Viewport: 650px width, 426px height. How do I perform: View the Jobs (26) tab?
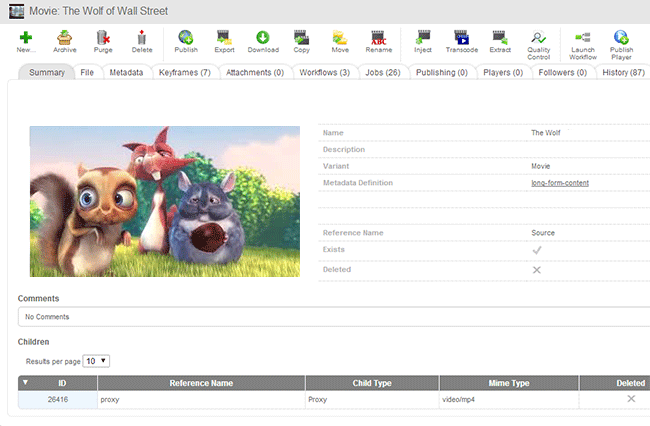click(380, 72)
